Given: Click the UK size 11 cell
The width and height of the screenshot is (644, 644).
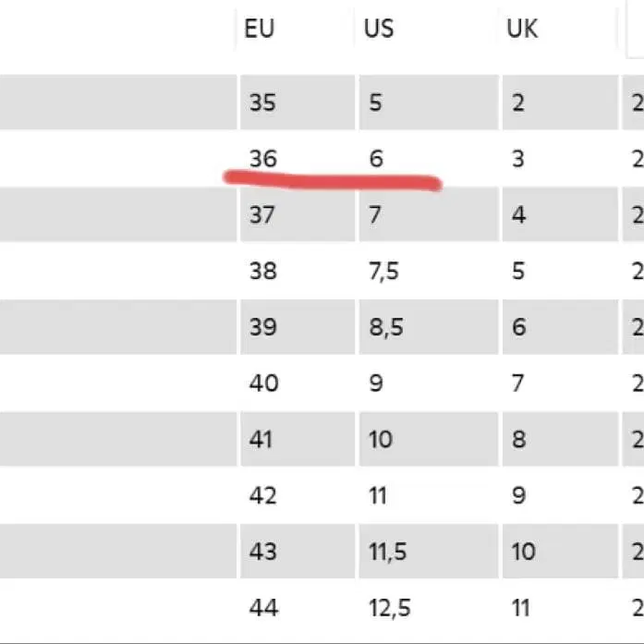Looking at the screenshot, I should [560, 607].
